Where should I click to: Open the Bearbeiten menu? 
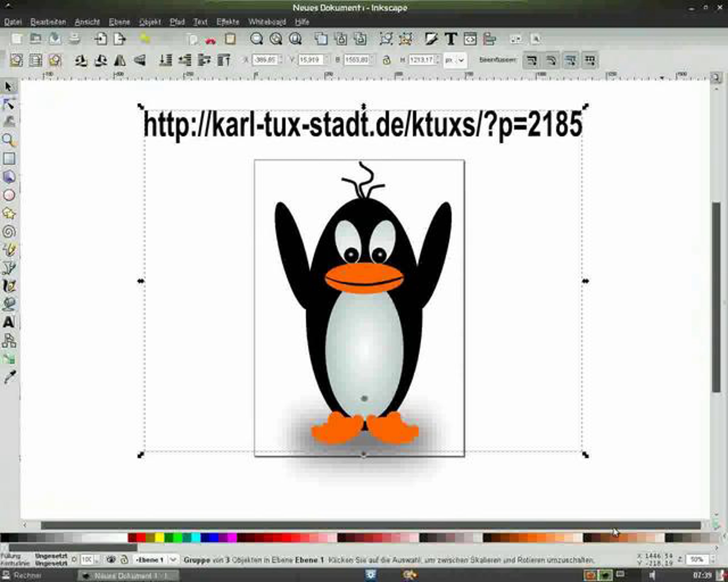coord(48,22)
